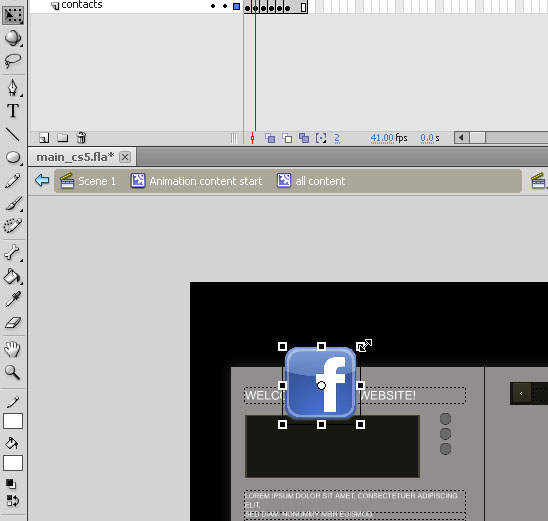Click the top-left transform handle
548x521 pixels.
click(x=282, y=347)
